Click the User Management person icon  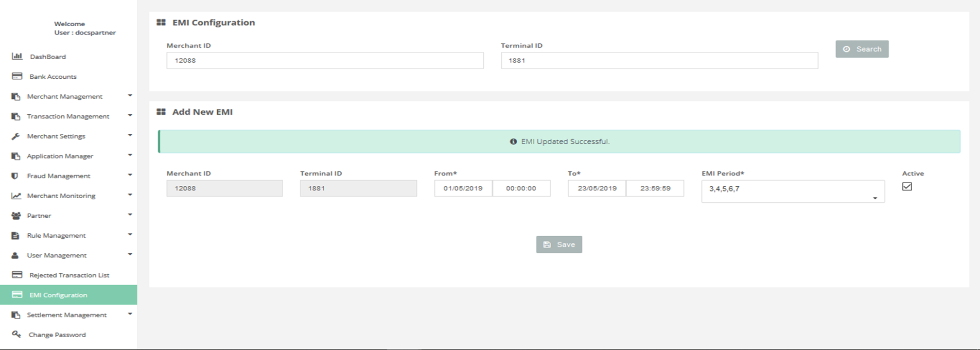pos(15,255)
